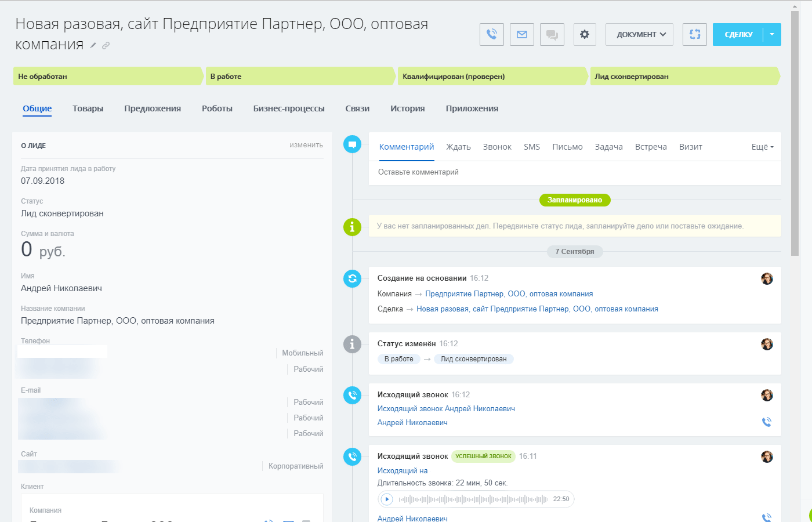Image resolution: width=812 pixels, height=522 pixels.
Task: Click the fullscreen arrows icon near СДЕЛКУ
Action: tap(694, 34)
